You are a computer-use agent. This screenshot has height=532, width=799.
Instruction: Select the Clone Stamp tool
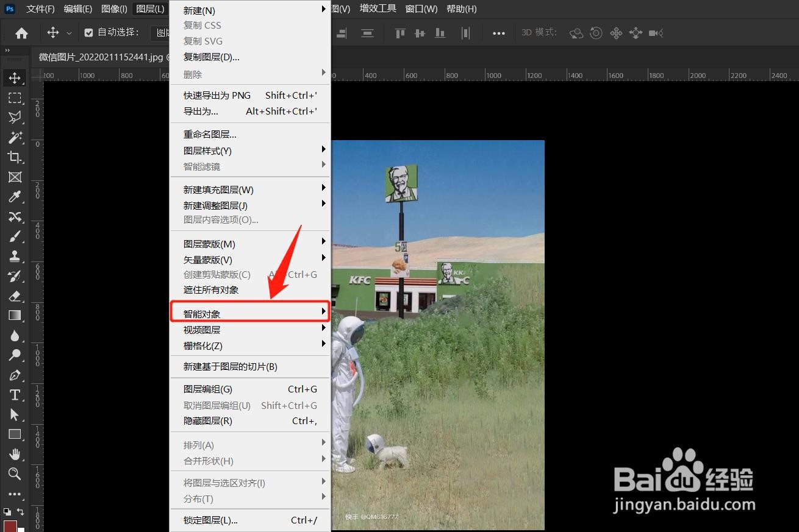coord(15,256)
